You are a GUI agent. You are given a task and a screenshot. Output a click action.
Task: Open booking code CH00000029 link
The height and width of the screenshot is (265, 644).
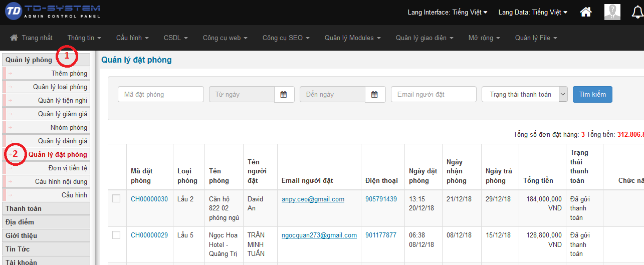click(149, 235)
